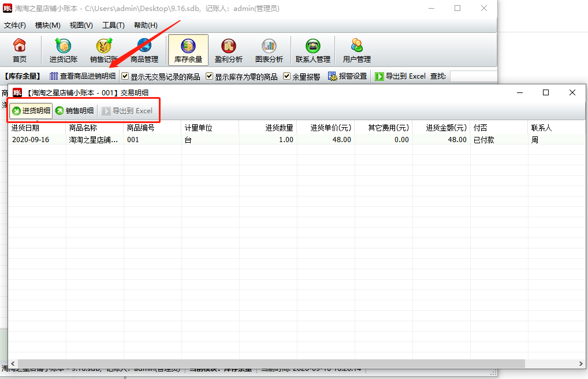
Task: Select the 淘淘之星店铺... product name cell
Action: pos(95,140)
